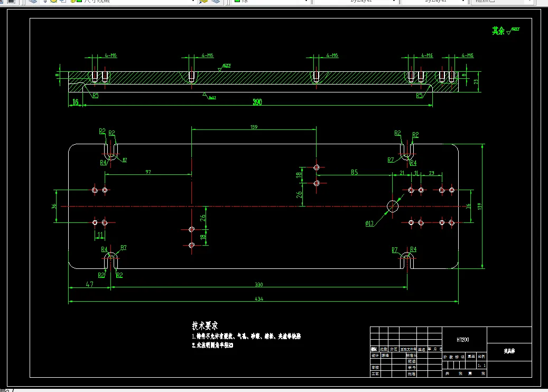This screenshot has height=392, width=548.
Task: Select the 23 thickness dimension beside section view
Action: pos(476,81)
